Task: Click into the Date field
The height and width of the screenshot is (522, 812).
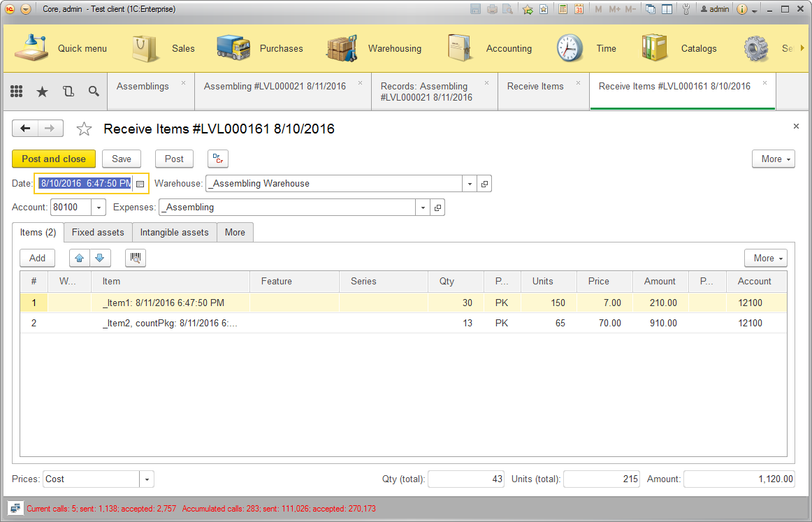Action: tap(85, 184)
